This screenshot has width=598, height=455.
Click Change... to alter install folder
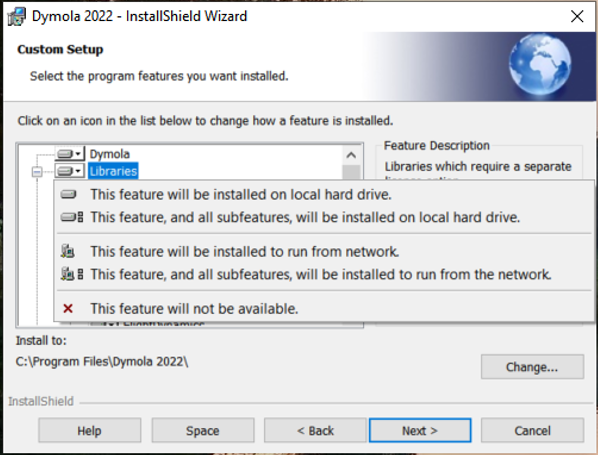[x=532, y=367]
